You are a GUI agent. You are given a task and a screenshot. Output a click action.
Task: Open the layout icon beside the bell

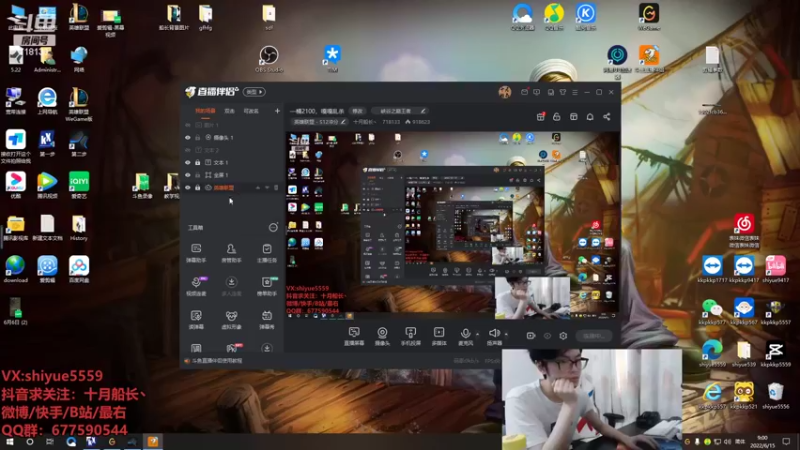point(573,117)
